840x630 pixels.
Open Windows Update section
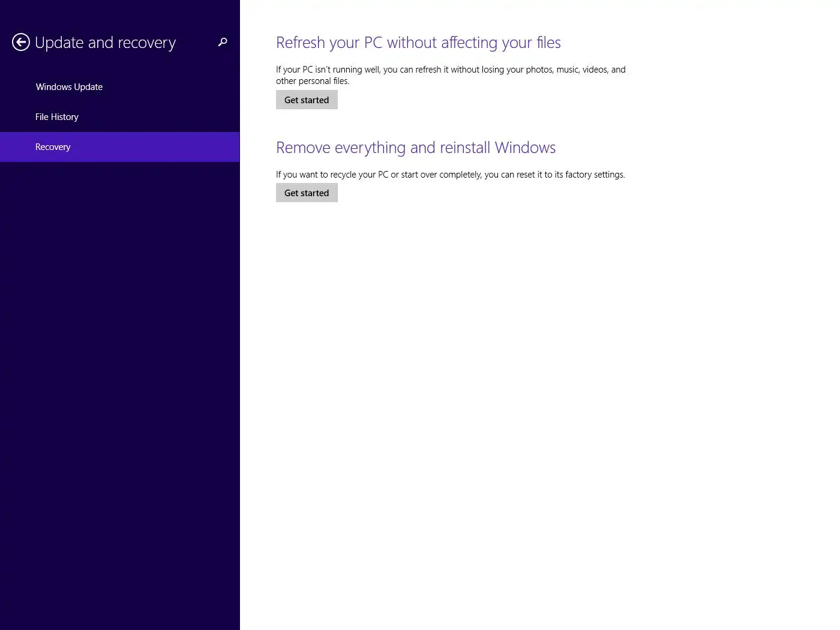[x=120, y=87]
